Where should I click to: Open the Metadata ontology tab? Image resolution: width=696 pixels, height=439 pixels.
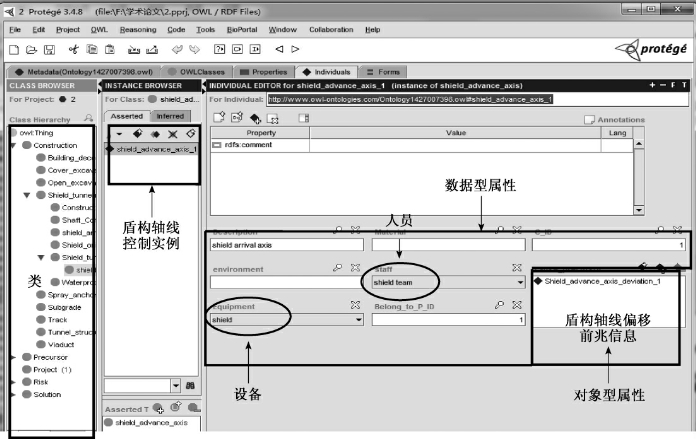point(84,72)
